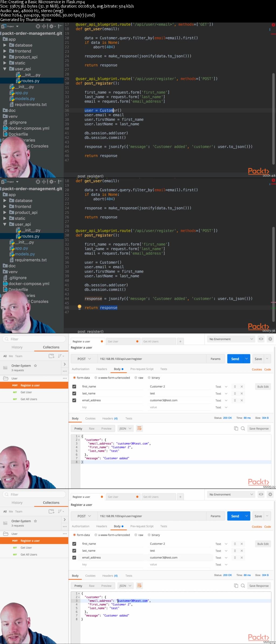Uncheck first_name checkbox in 00:05:22 frame
The image size is (276, 644).
tap(74, 387)
